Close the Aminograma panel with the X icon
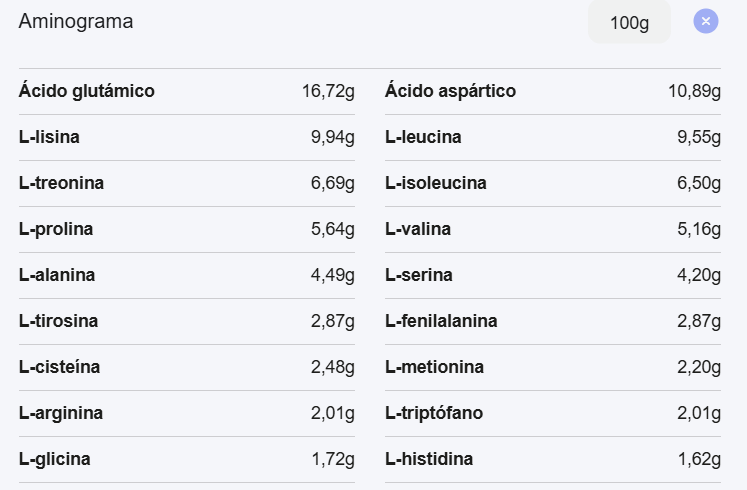 (706, 21)
